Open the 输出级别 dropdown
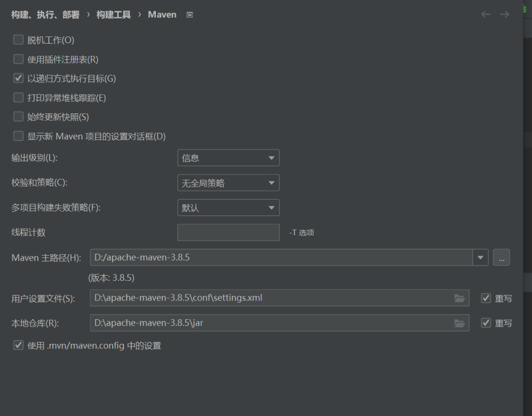 tap(228, 158)
